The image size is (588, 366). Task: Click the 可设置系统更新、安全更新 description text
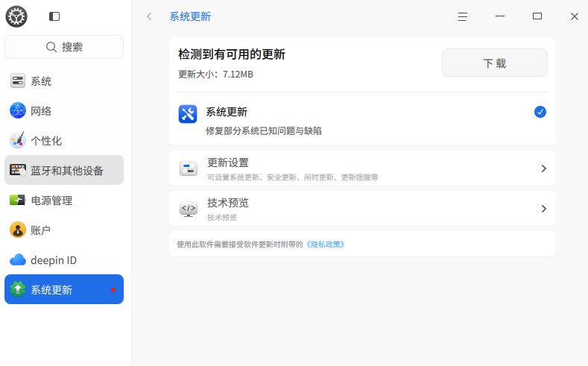click(x=292, y=177)
